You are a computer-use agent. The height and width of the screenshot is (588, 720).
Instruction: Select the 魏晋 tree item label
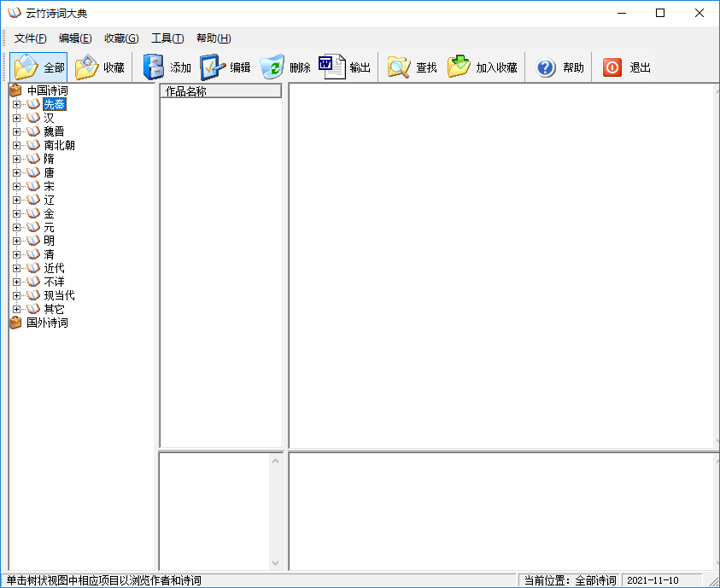point(54,131)
